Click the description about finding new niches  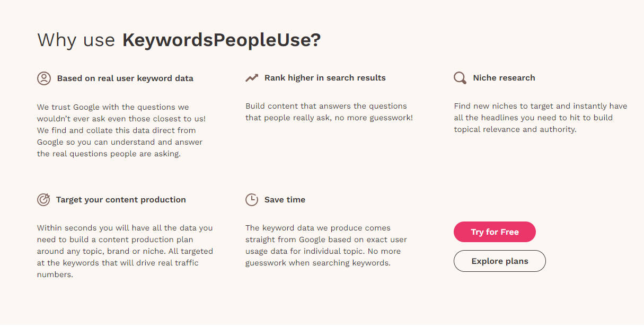pos(541,117)
